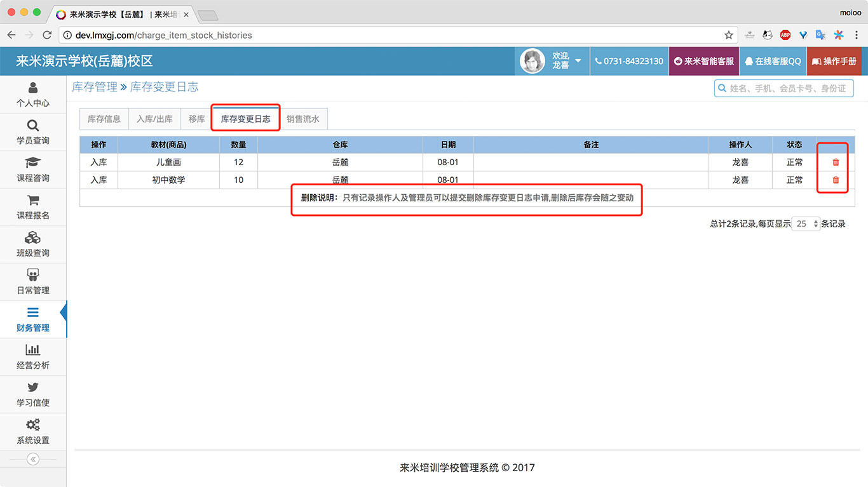
Task: Open the 操作手册 manual
Action: click(x=834, y=61)
